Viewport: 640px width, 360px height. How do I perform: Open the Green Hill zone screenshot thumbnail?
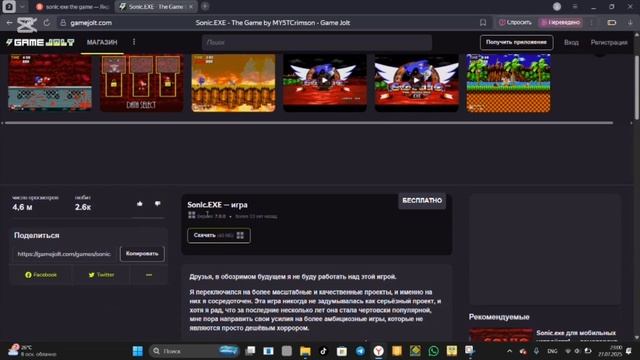pyautogui.click(x=509, y=83)
